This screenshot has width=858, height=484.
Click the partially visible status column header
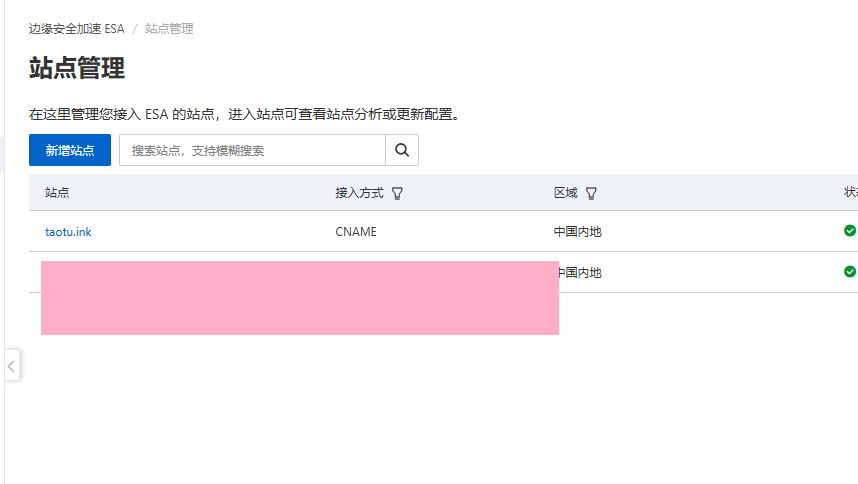(850, 193)
